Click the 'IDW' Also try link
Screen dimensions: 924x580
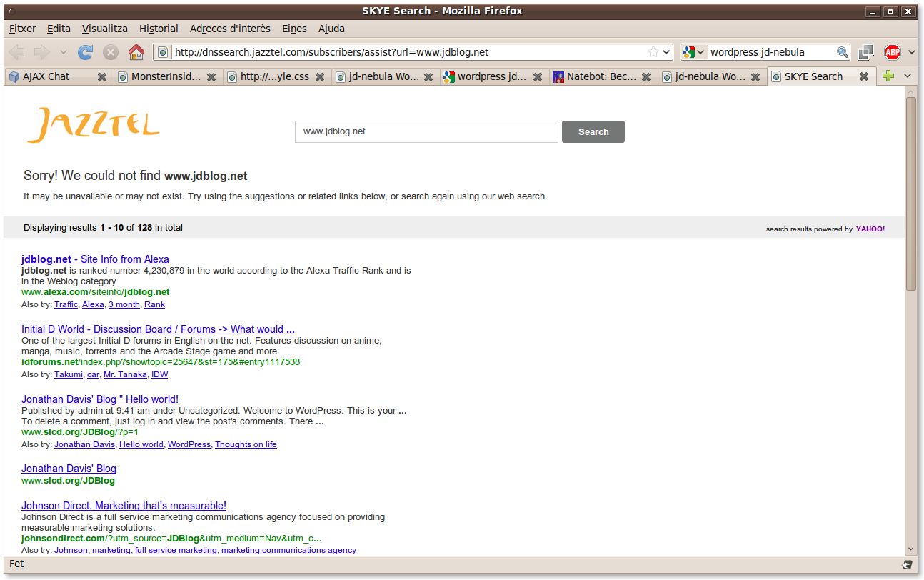click(160, 374)
